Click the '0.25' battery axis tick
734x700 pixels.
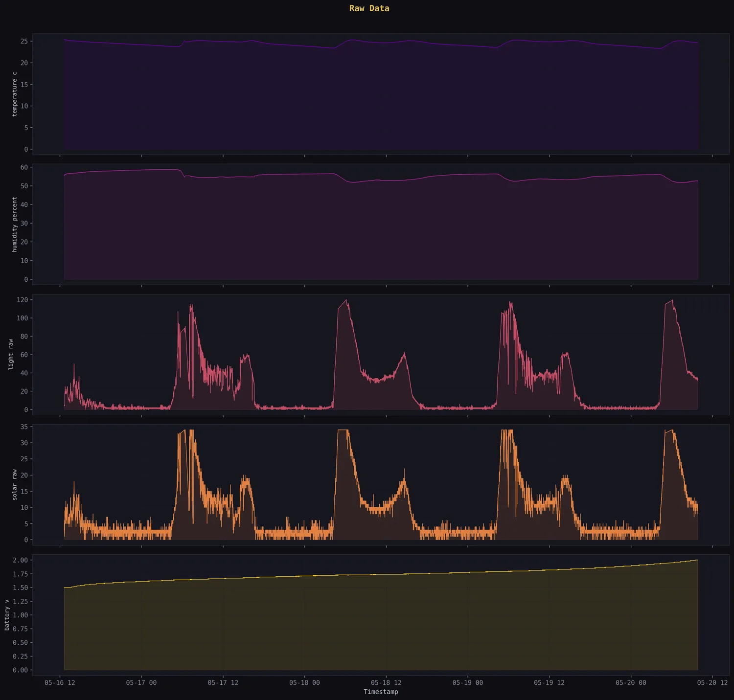coord(21,656)
